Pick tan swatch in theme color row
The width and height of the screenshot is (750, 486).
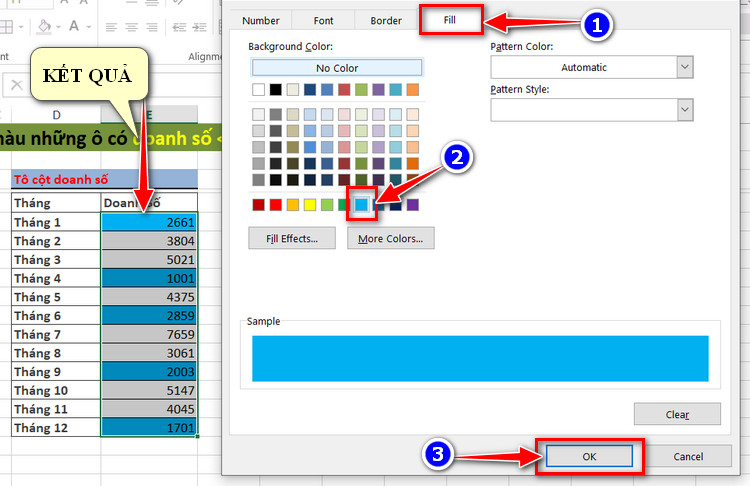click(x=293, y=89)
